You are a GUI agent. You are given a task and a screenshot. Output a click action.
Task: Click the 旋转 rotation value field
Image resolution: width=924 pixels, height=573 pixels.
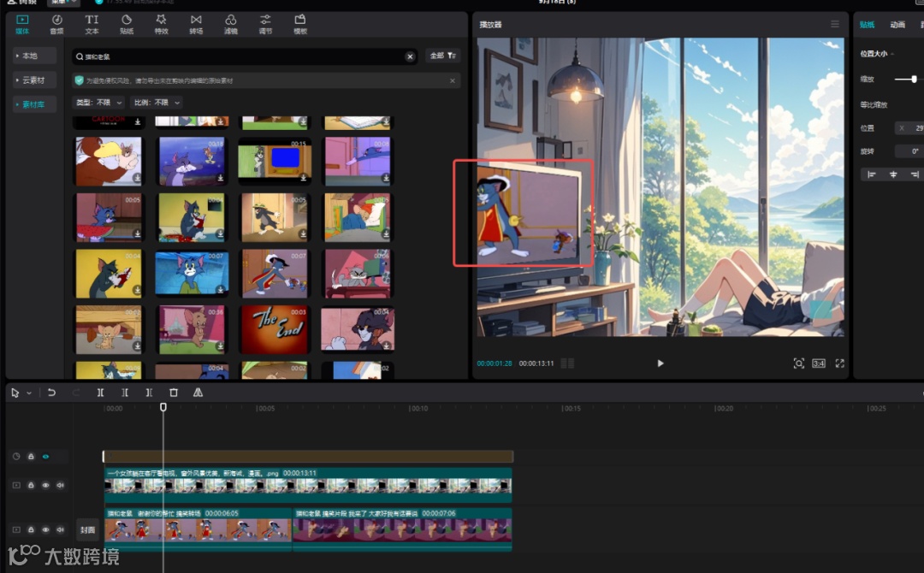pos(909,151)
